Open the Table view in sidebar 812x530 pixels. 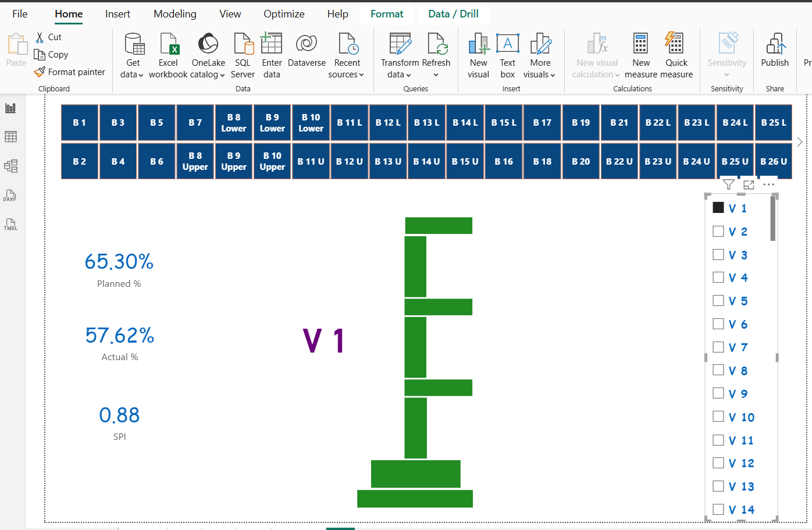click(x=10, y=137)
